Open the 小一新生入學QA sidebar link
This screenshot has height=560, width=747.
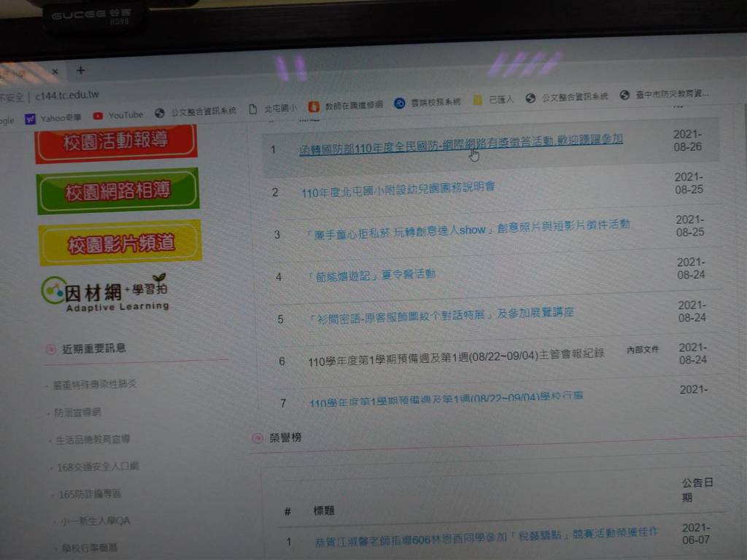tap(96, 521)
